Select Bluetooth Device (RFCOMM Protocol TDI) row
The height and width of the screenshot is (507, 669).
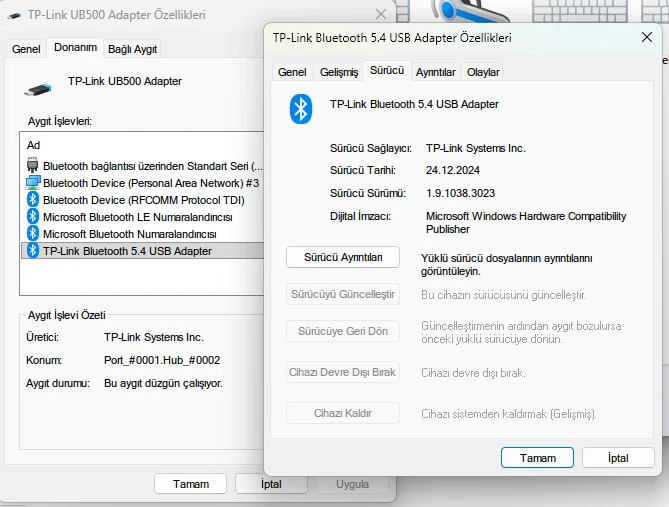point(143,200)
